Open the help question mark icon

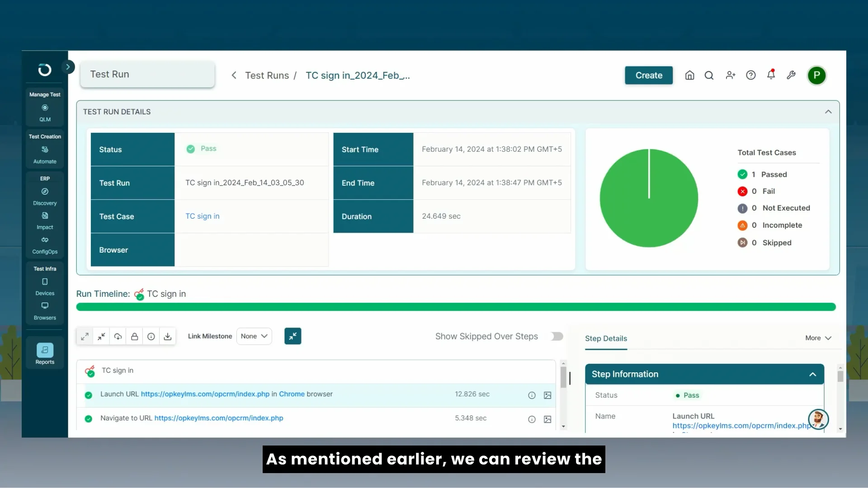point(750,75)
